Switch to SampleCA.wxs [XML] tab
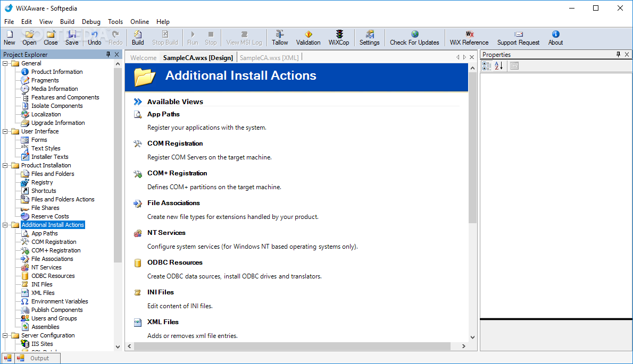The height and width of the screenshot is (364, 633). 269,57
